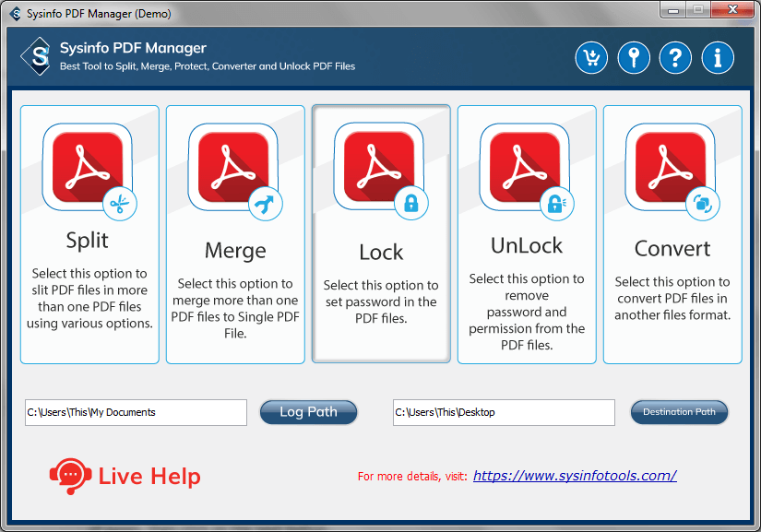The height and width of the screenshot is (532, 761).
Task: Click the shopping cart buy icon
Action: click(591, 58)
